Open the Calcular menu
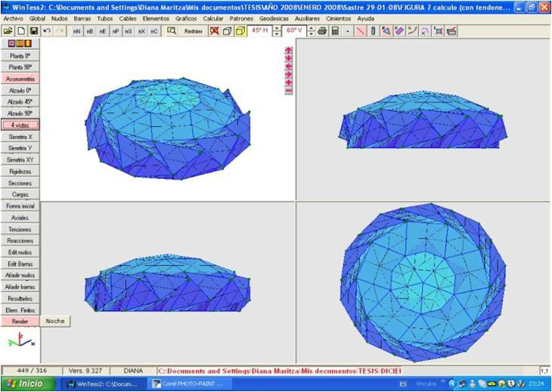Screen dimensions: 552x392 click(x=213, y=17)
